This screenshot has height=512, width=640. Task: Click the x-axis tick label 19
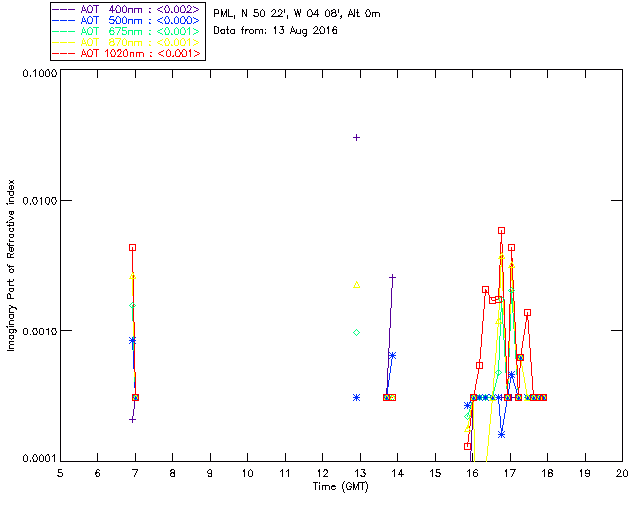(585, 473)
